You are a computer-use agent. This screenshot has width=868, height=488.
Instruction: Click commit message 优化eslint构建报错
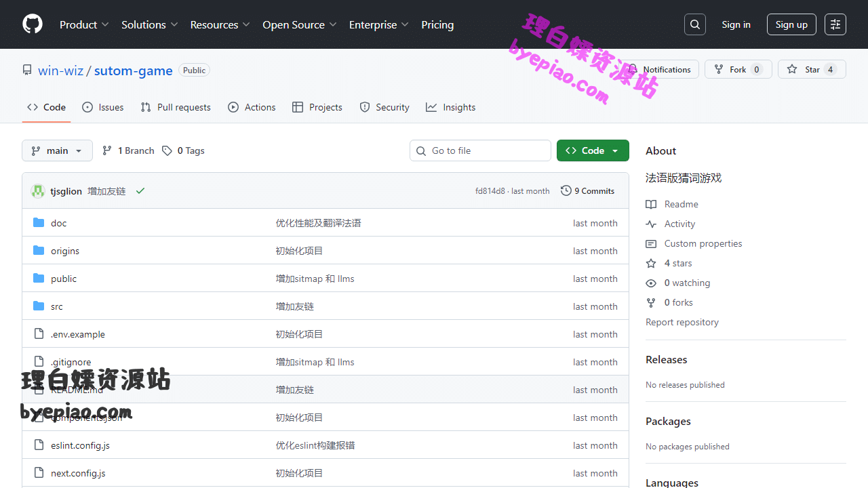coord(315,445)
